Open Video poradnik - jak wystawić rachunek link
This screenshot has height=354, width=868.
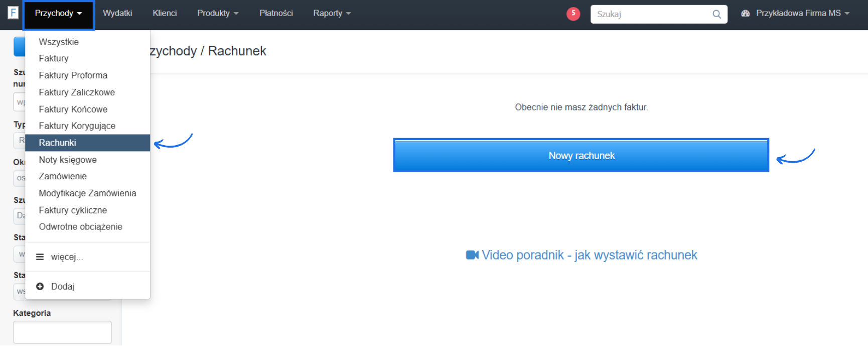582,255
